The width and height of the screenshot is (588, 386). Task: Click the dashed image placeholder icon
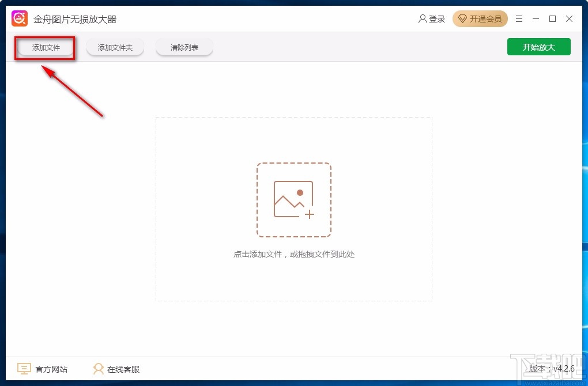pos(293,198)
